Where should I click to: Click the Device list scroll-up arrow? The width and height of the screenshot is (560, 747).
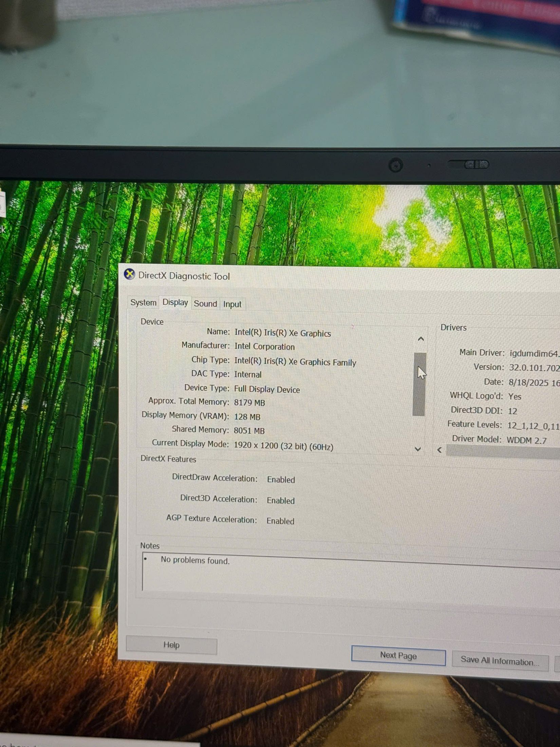coord(421,339)
